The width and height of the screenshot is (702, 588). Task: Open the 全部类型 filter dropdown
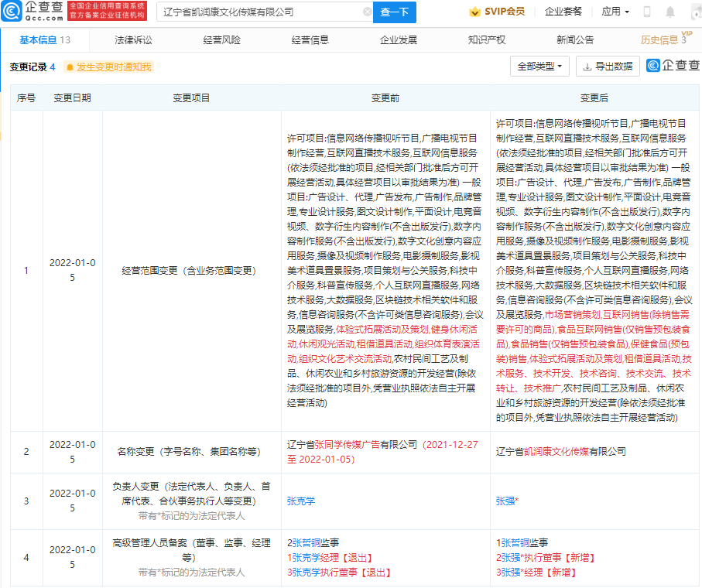(x=539, y=67)
